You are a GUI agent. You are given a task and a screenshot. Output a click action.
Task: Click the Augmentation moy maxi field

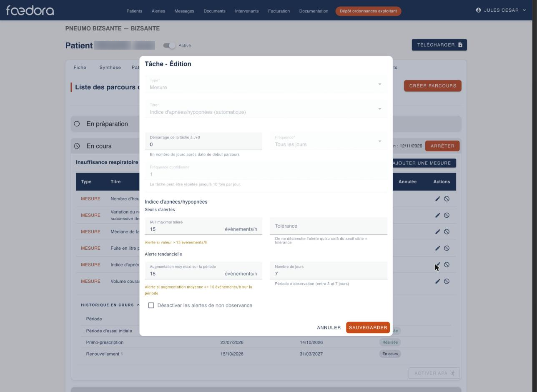[203, 271]
